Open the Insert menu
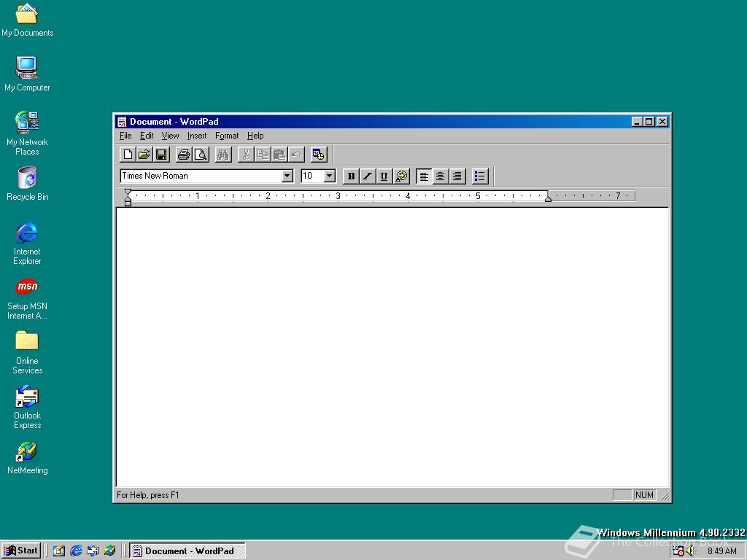 point(197,136)
